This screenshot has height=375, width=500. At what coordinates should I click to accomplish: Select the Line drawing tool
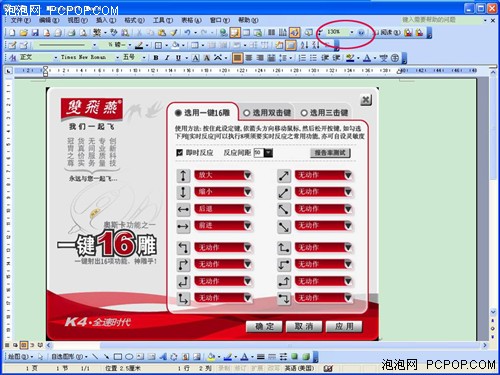point(95,357)
